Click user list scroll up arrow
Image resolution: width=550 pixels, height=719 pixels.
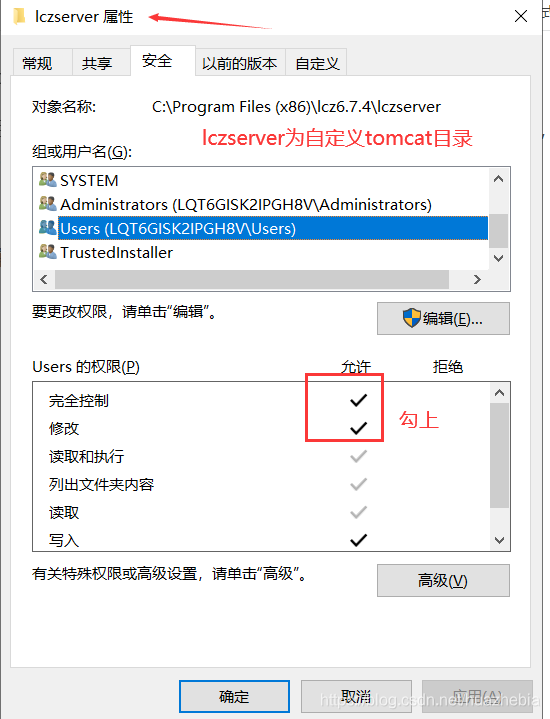499,179
